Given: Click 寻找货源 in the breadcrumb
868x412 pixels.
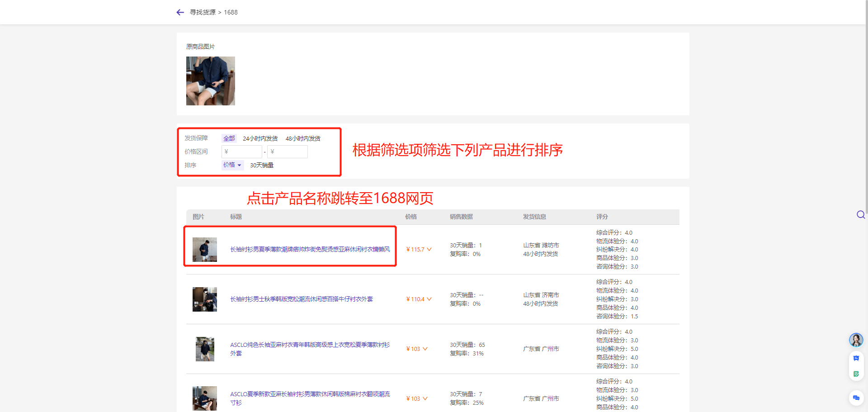Looking at the screenshot, I should 203,12.
